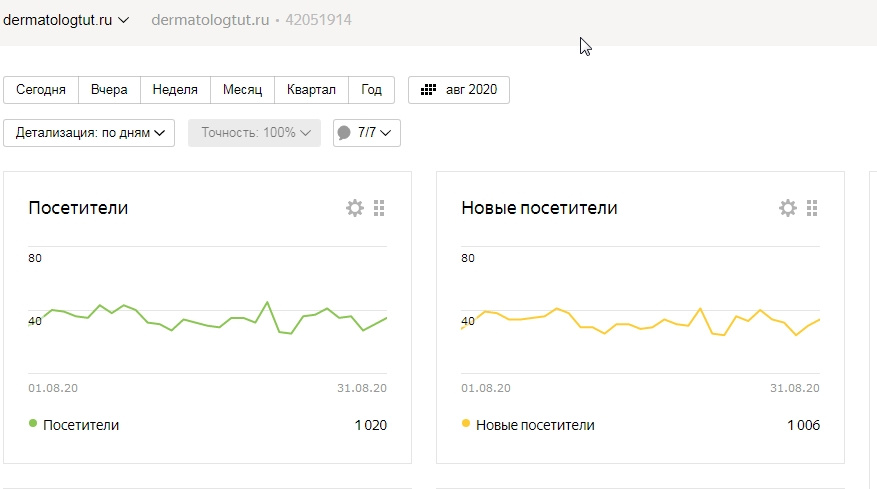The height and width of the screenshot is (489, 877).
Task: Open Детализация: по дням dropdown
Action: pyautogui.click(x=89, y=133)
